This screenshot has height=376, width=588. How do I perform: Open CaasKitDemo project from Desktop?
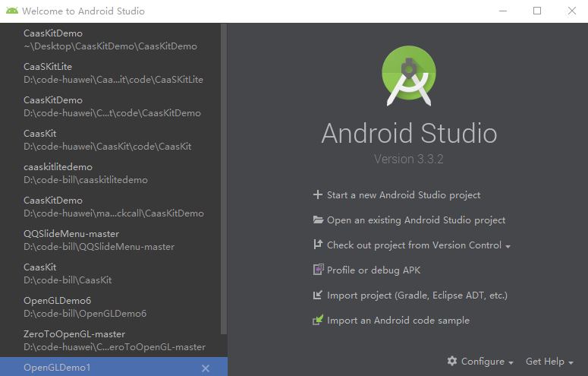[110, 39]
